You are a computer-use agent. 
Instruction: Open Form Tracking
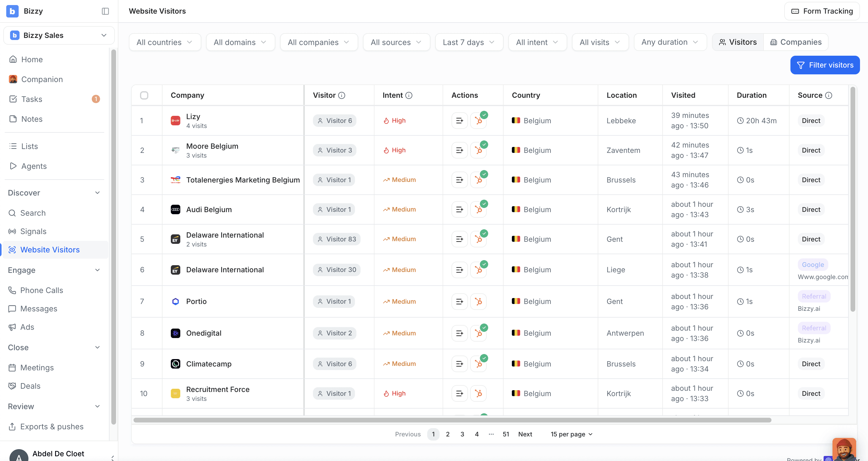coord(822,11)
